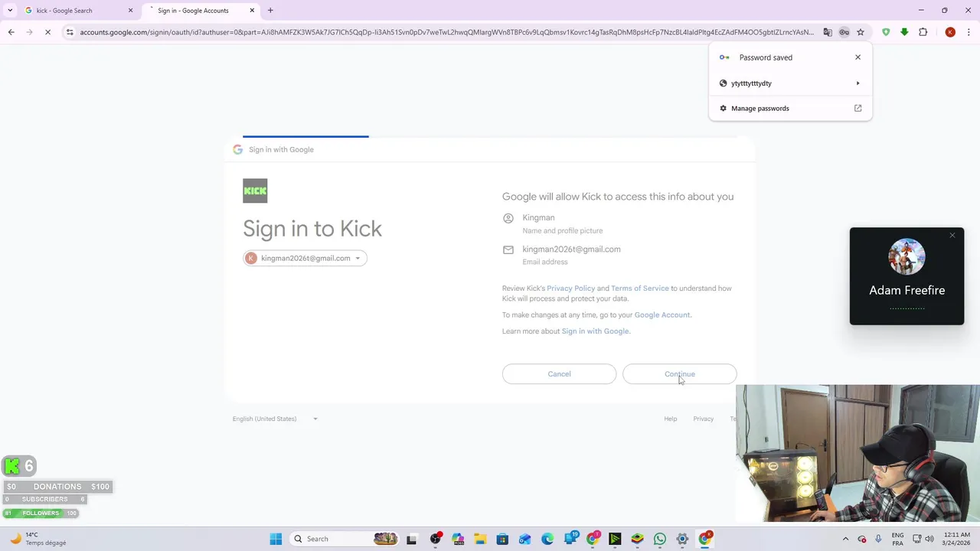Click the Kick logo on sign-in page
This screenshot has width=980, height=551.
[x=255, y=191]
